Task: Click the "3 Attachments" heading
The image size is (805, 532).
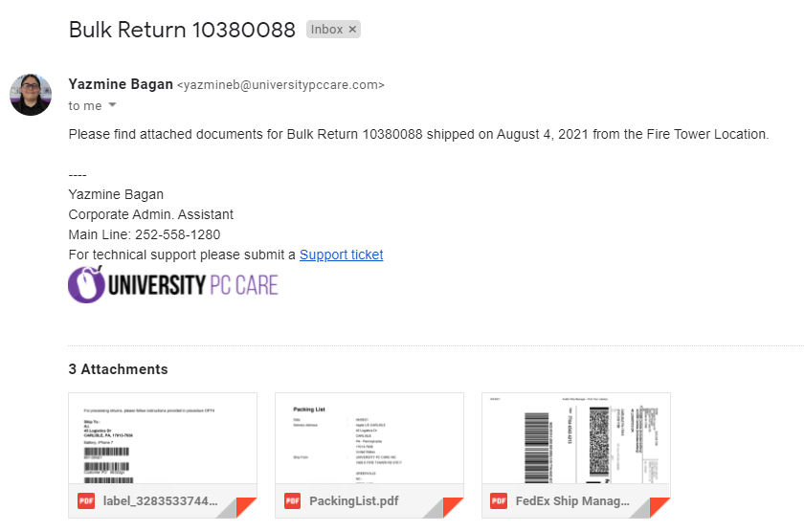Action: click(118, 369)
